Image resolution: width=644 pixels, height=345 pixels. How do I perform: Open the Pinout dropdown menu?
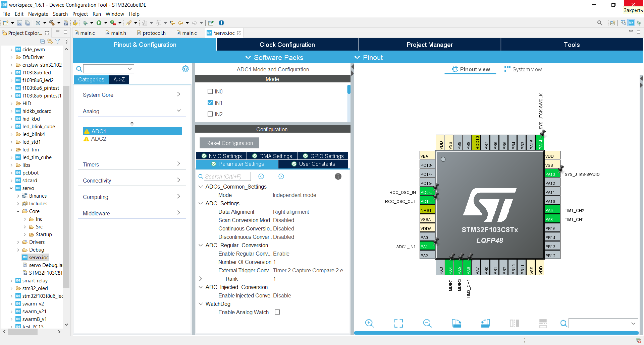(369, 58)
